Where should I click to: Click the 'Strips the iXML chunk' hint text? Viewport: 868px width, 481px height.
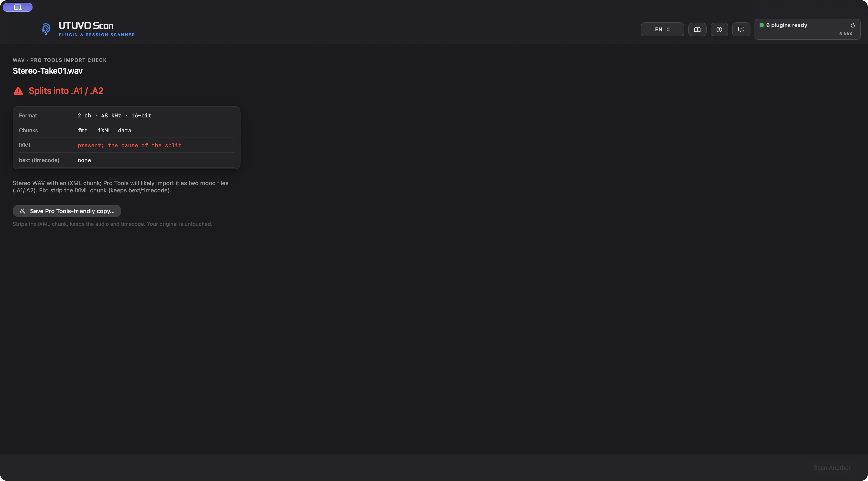pyautogui.click(x=112, y=224)
